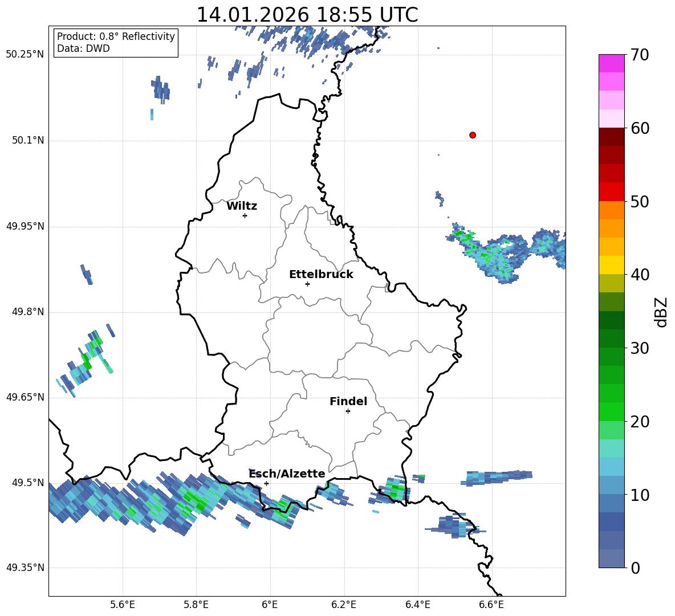Click the Esch/Alzette city label

[287, 474]
